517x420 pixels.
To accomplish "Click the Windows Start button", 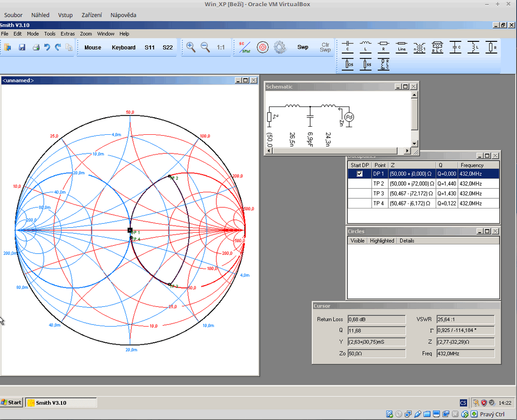I will pos(11,402).
